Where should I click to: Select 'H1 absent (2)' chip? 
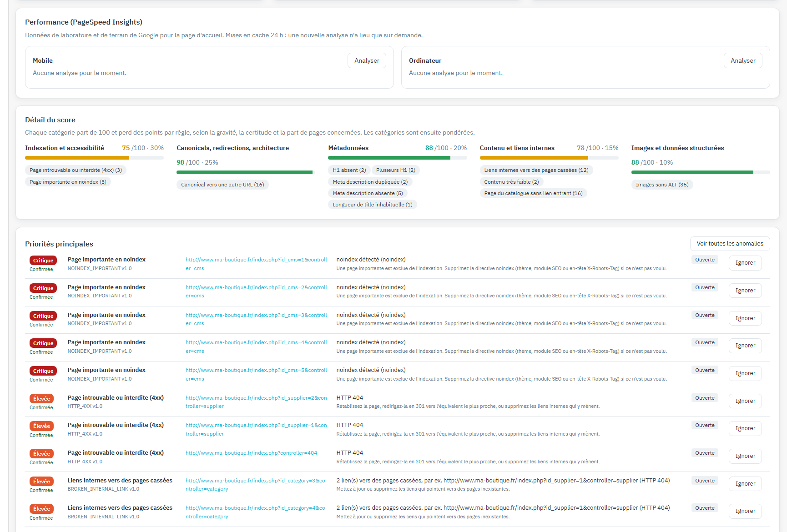349,170
